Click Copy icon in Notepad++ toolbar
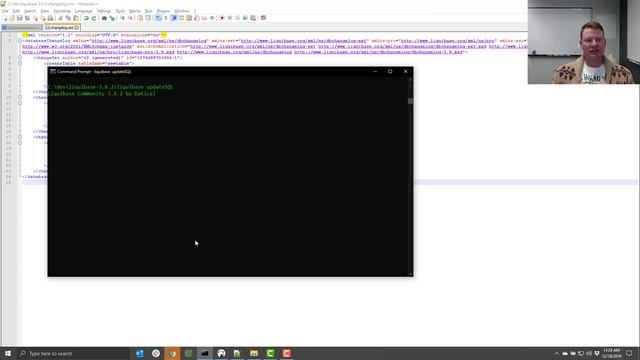This screenshot has width=640, height=360. tap(68, 18)
